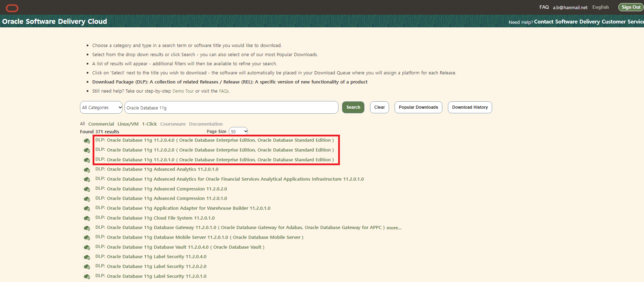Viewport: 644px width, 282px height.
Task: Select cloud icon for Advanced Compression 11.2.0.2.0
Action: [87, 189]
